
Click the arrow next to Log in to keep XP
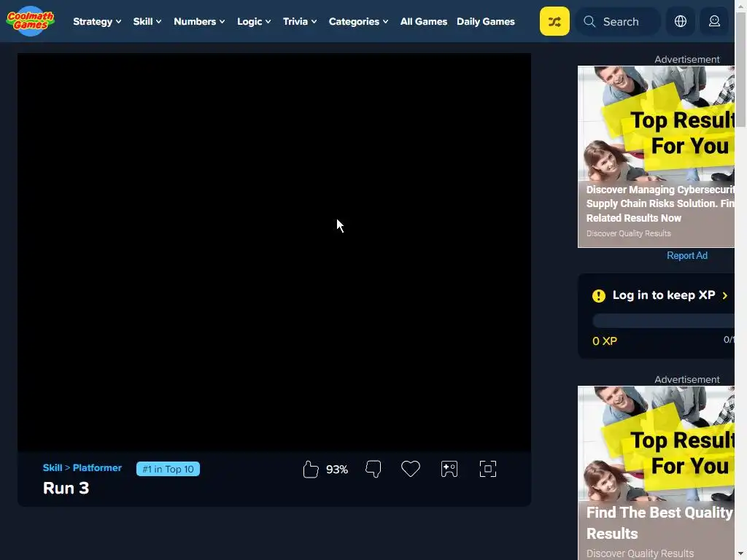point(724,296)
